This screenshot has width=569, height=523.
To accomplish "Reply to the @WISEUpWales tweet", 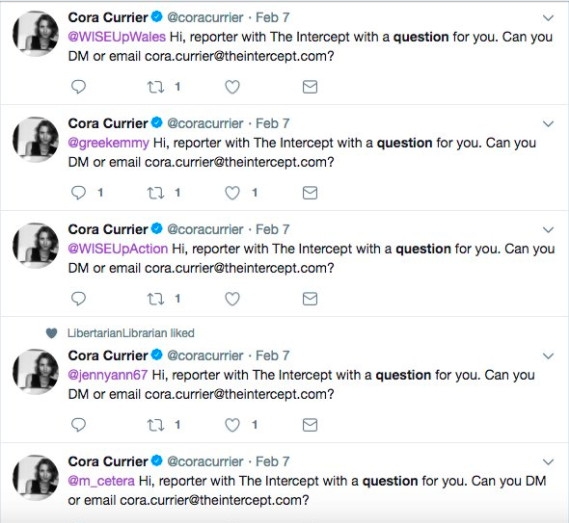I will click(x=78, y=87).
